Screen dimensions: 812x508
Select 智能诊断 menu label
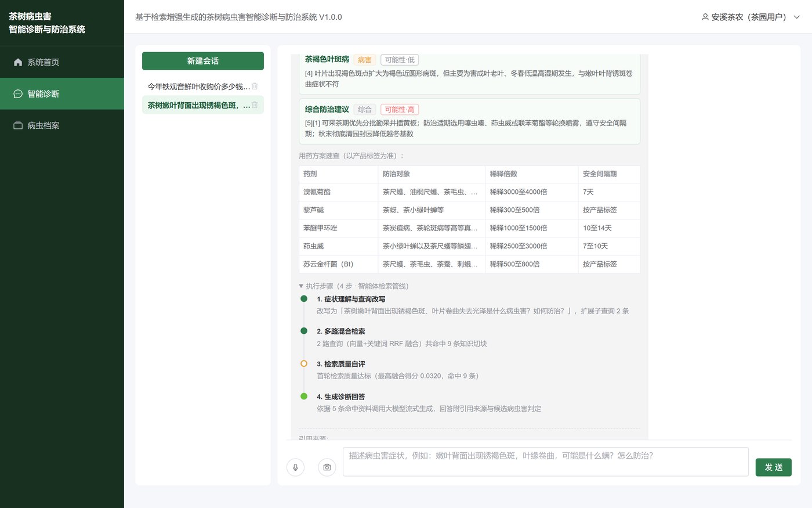43,93
